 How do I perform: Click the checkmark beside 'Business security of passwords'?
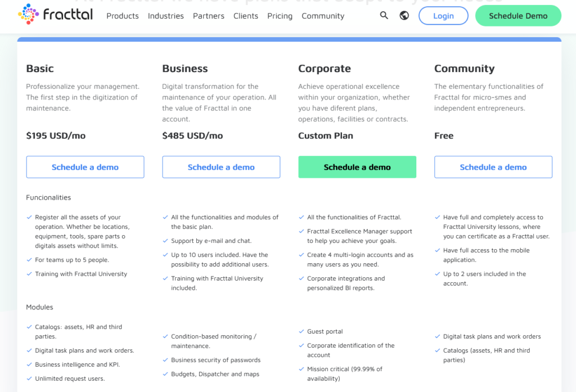[165, 360]
